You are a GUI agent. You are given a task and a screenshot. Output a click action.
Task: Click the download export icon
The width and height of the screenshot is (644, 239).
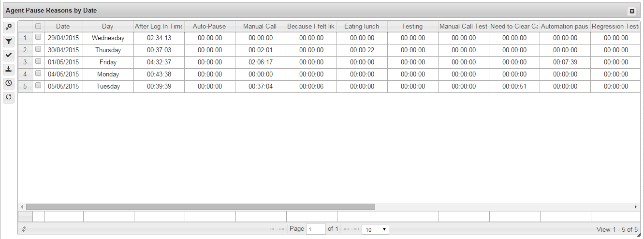coord(9,69)
